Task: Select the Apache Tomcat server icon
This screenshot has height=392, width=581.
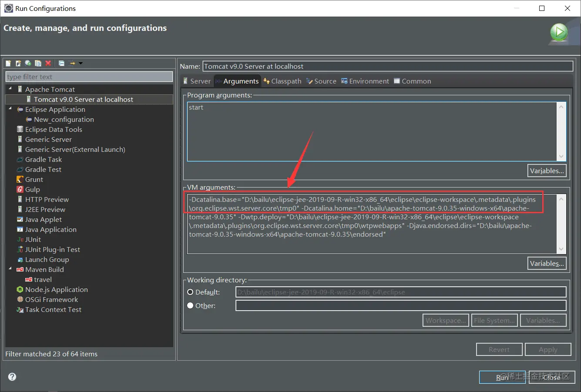Action: (20, 89)
